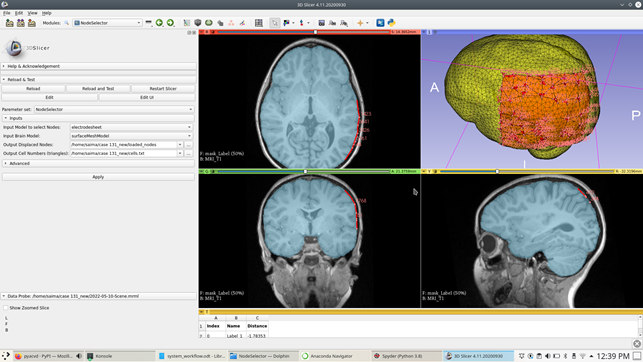Click the window/level adjust tool icon
The width and height of the screenshot is (643, 362).
click(286, 23)
